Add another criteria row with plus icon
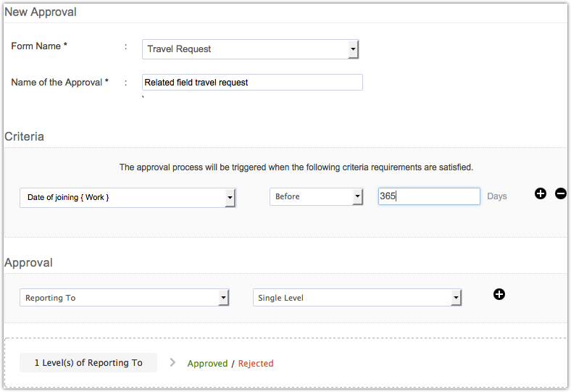This screenshot has height=392, width=571. click(540, 193)
